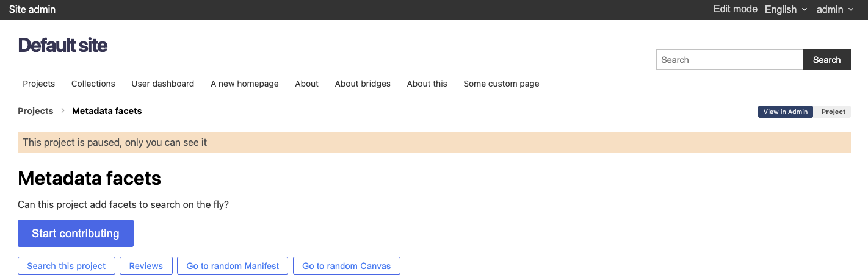Screen dimensions: 868x280
Task: Click the Projects breadcrumb link
Action: point(35,111)
